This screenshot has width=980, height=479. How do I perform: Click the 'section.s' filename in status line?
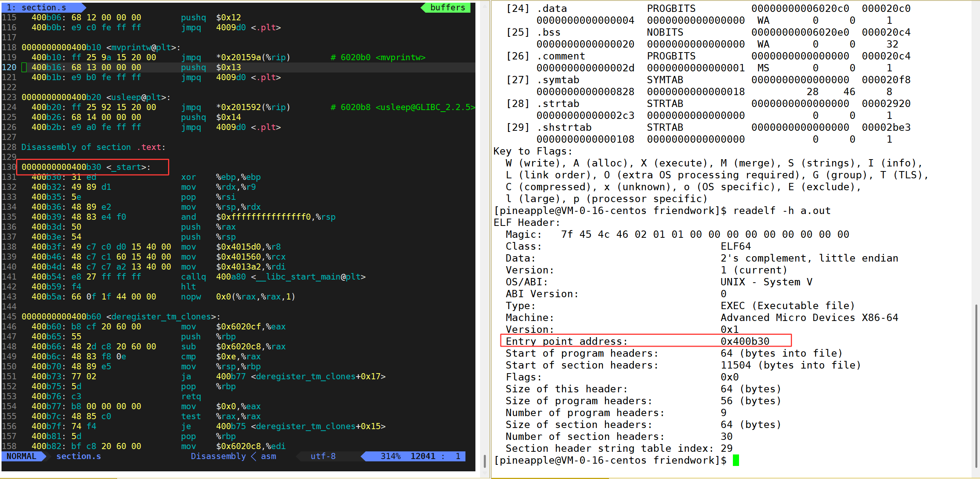click(79, 456)
